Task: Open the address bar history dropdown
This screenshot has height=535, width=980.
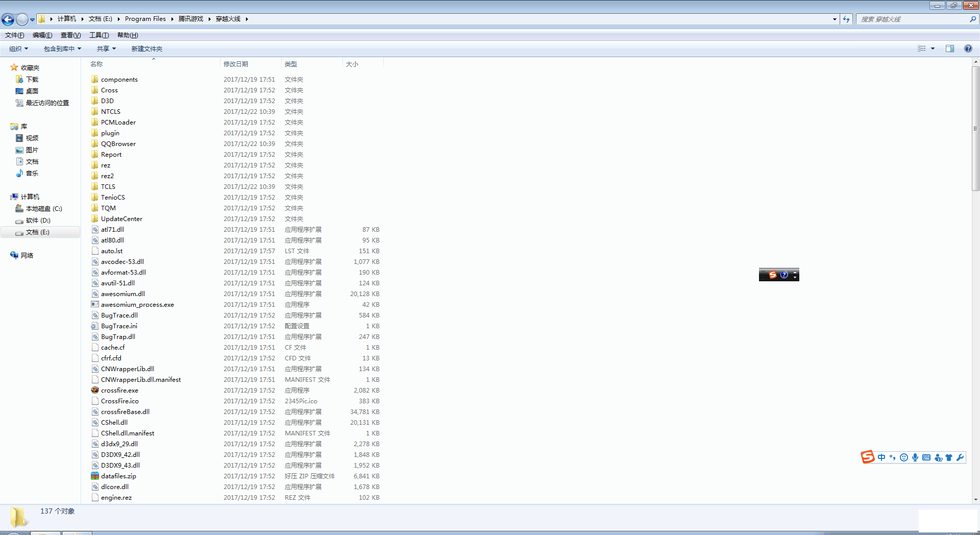Action: pyautogui.click(x=835, y=19)
